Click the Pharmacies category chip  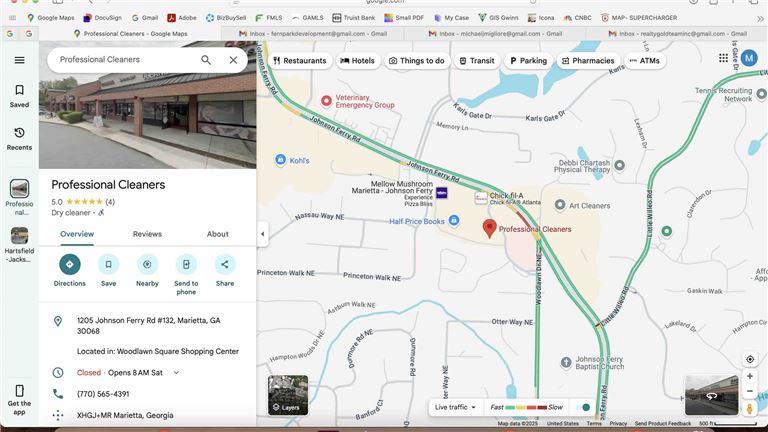pos(587,61)
